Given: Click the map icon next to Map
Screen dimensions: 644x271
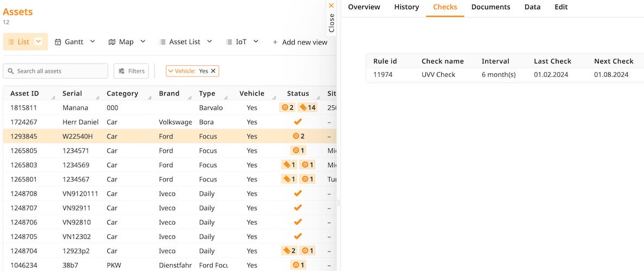Looking at the screenshot, I should pos(112,42).
